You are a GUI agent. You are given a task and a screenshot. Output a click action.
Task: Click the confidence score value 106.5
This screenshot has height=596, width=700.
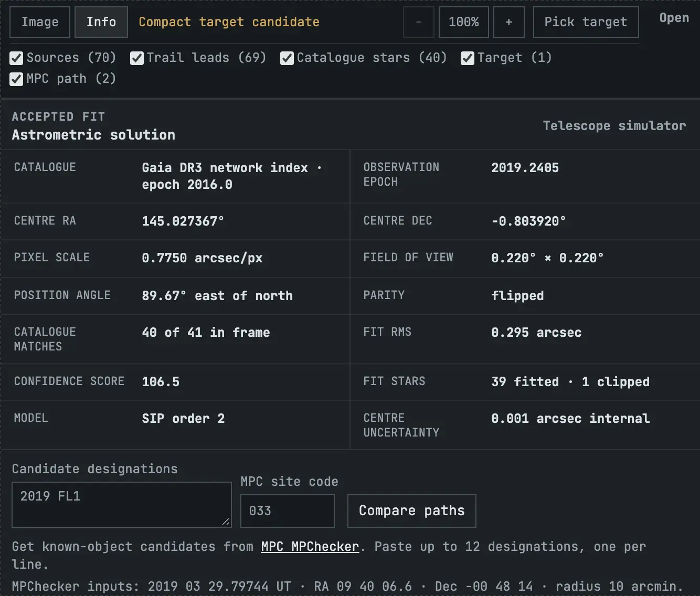pos(161,382)
